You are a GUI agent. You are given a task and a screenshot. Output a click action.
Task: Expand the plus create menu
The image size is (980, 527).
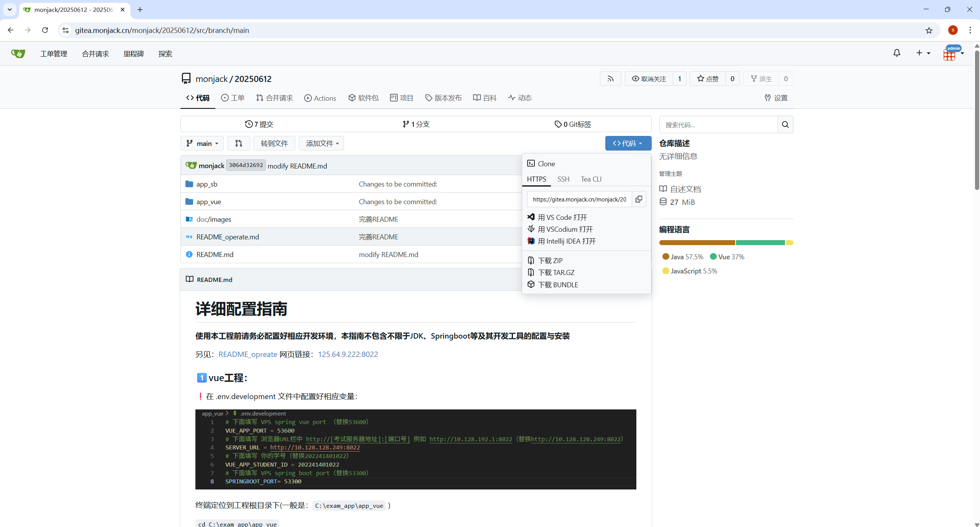point(923,53)
